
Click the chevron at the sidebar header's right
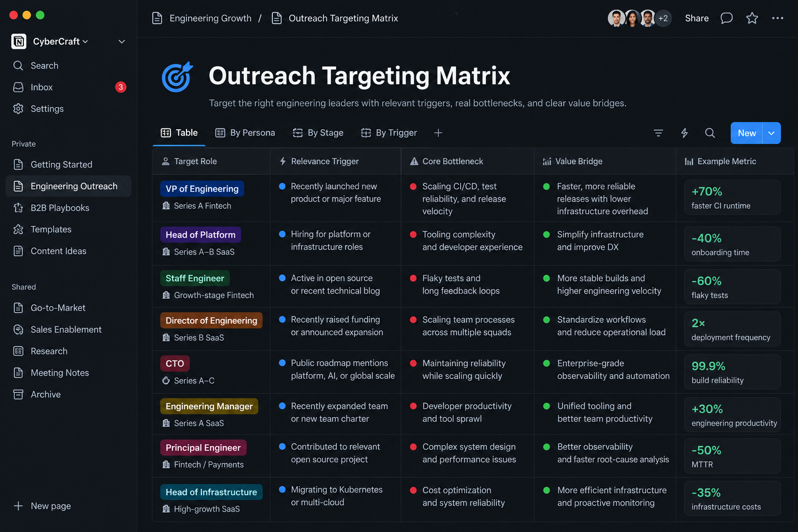pos(122,42)
